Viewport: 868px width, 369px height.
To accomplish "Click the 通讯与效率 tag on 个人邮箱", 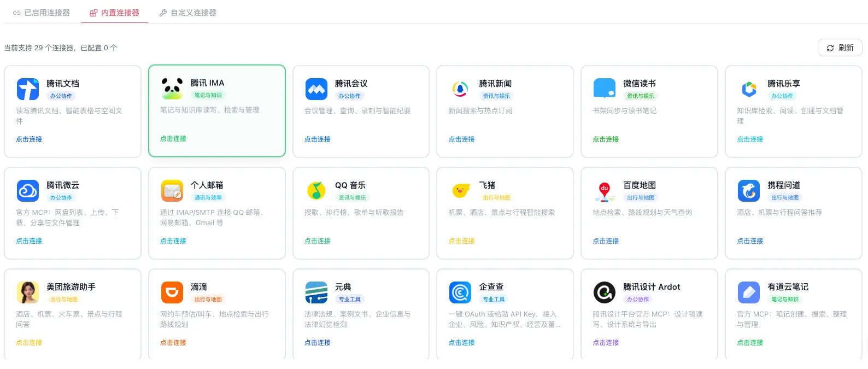I will coord(208,198).
